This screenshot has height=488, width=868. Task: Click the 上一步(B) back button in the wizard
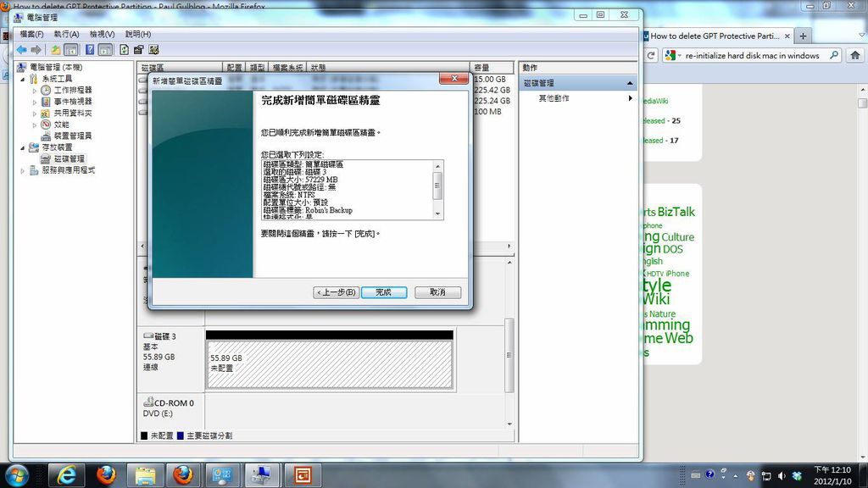point(336,292)
